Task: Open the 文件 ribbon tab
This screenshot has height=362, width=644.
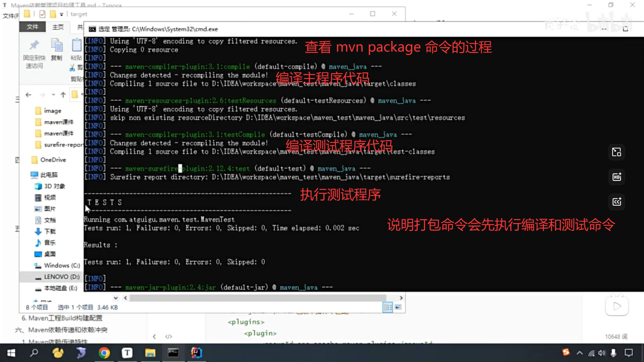Action: (33, 27)
